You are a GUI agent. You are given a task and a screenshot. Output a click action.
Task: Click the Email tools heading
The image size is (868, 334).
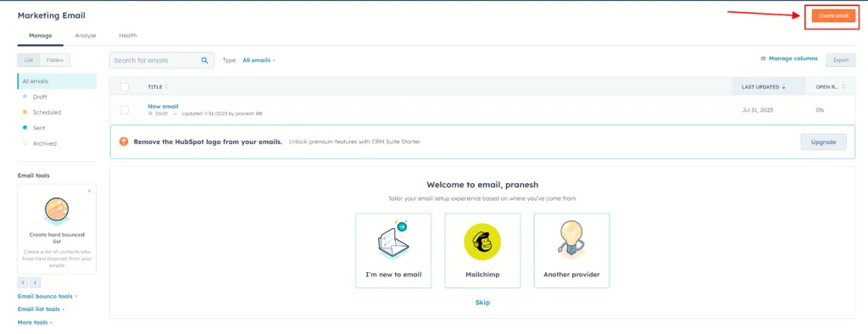[x=33, y=175]
